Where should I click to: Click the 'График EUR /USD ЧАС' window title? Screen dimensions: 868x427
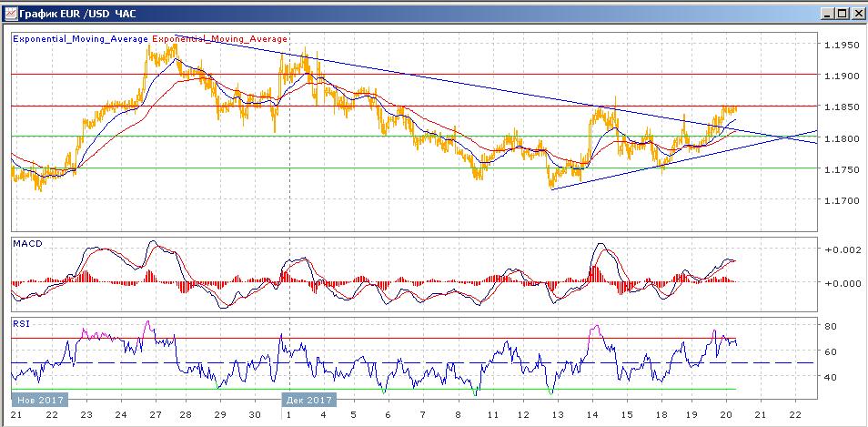click(x=73, y=14)
